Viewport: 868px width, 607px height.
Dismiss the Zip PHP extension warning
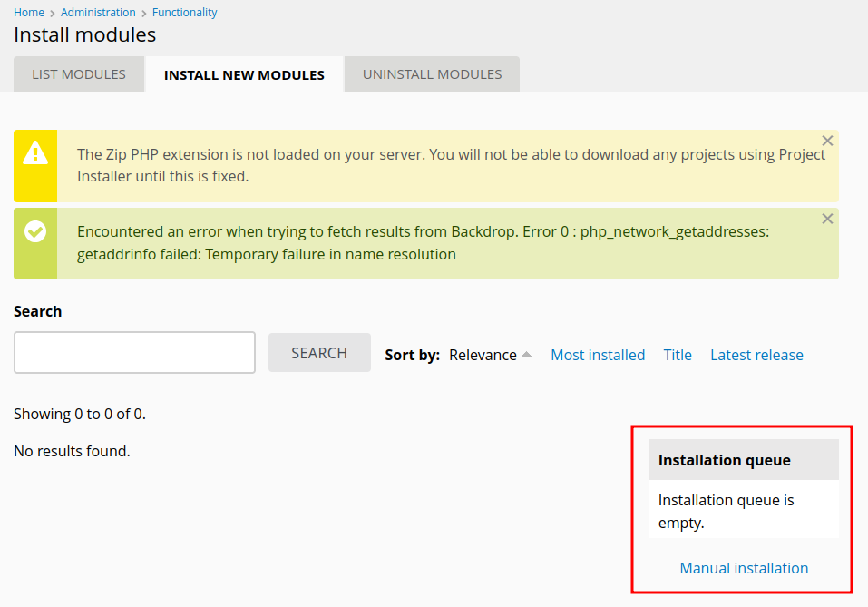click(x=827, y=141)
